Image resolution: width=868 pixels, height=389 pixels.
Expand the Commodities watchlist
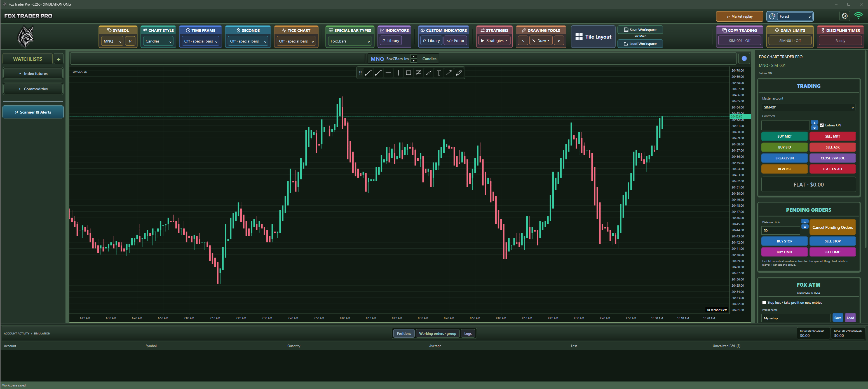point(33,89)
